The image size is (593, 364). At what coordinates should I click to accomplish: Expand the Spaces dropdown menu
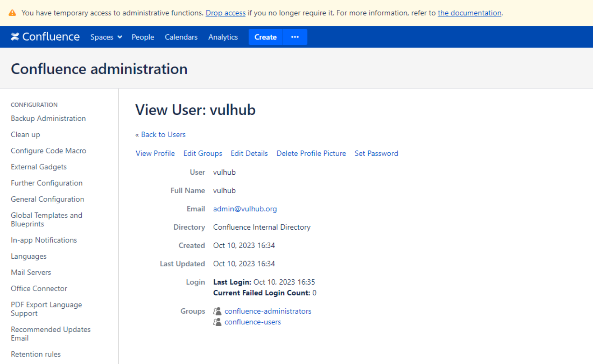click(x=106, y=37)
